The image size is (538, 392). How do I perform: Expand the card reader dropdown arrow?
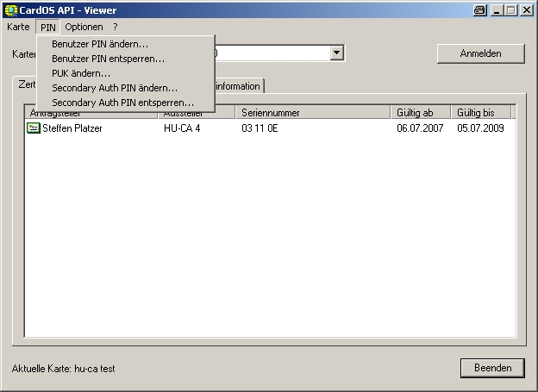click(x=337, y=53)
